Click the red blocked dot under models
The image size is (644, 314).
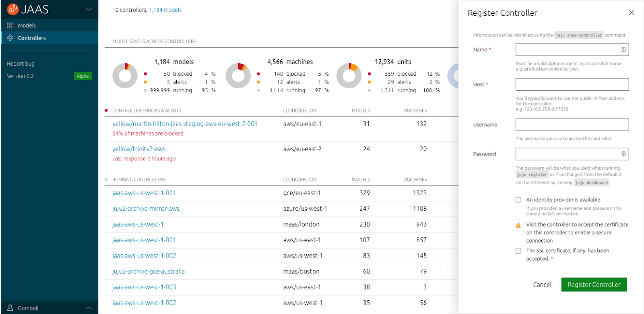(145, 74)
